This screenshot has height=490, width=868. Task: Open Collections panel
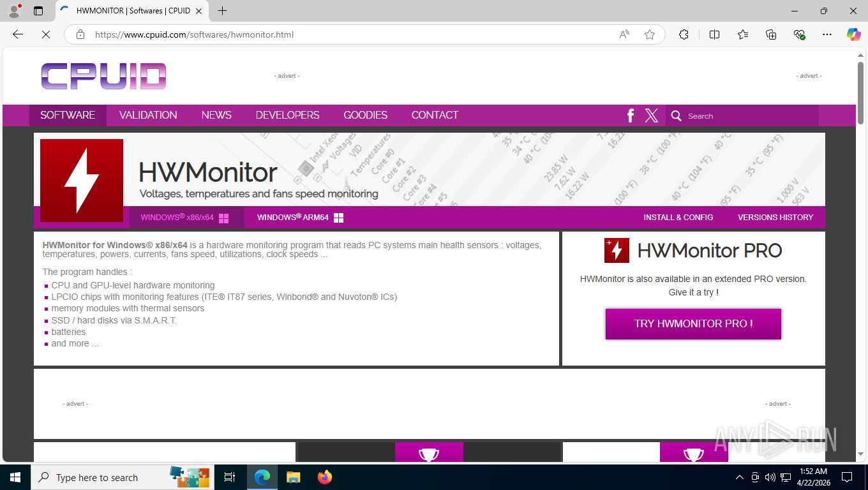pyautogui.click(x=771, y=34)
